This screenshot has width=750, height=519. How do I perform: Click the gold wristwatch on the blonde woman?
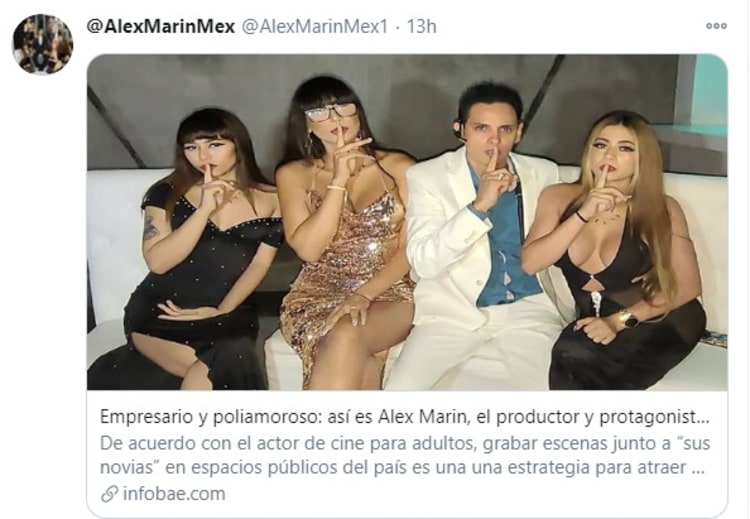coord(627,320)
